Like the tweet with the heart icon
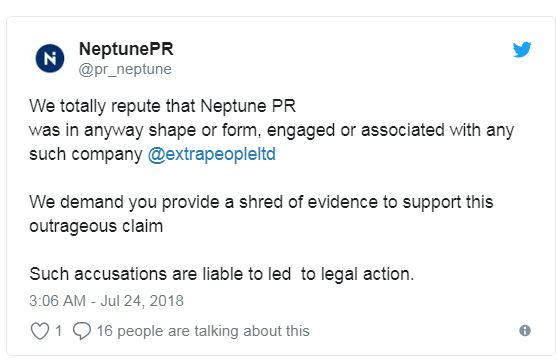557x362 pixels. pos(39,331)
